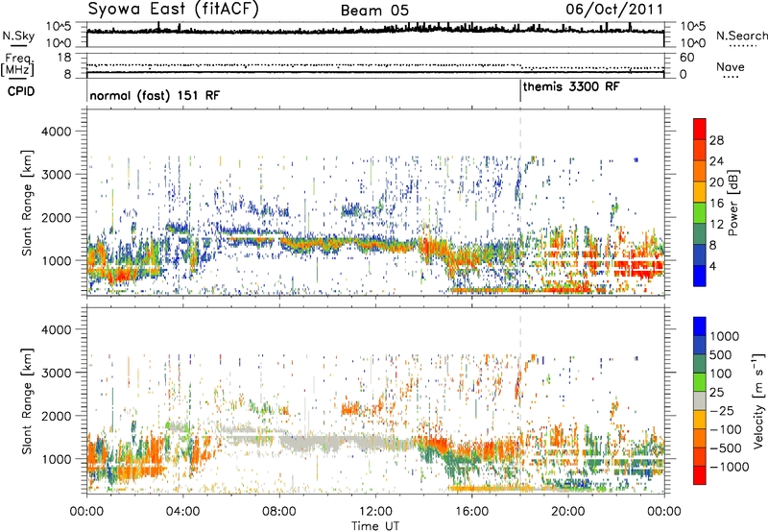Click the '4' label on the power colorbar
Viewport: 768px width, 532px height.
pos(712,266)
